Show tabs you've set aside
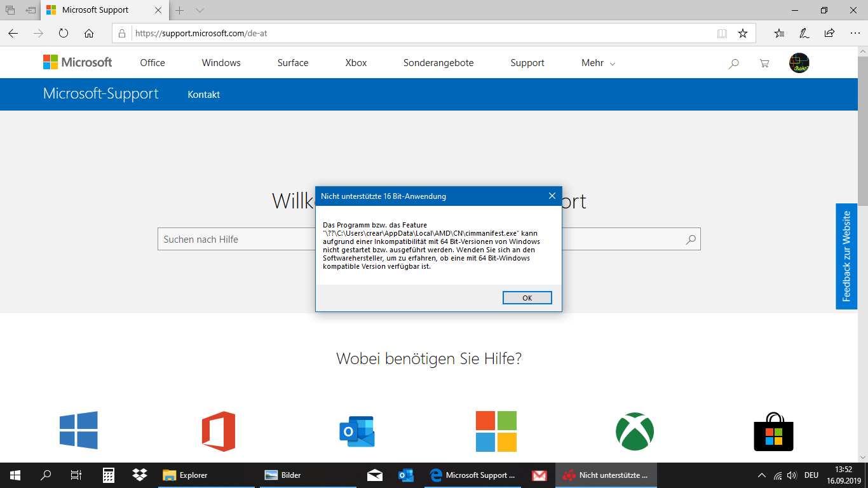Image resolution: width=868 pixels, height=488 pixels. [x=10, y=10]
